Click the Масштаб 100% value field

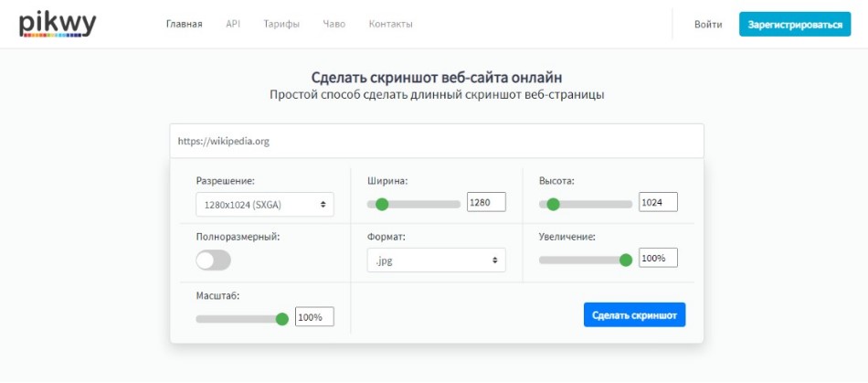[x=314, y=316]
